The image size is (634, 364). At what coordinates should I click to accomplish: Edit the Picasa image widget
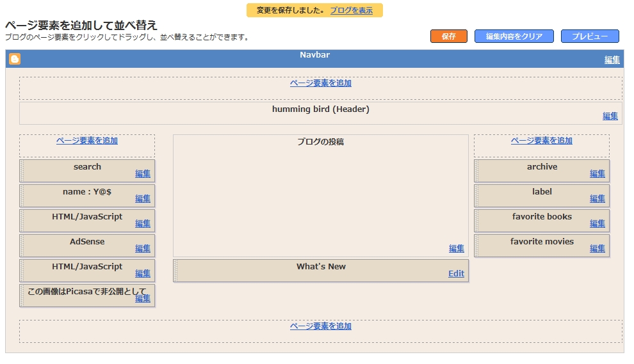pos(143,299)
